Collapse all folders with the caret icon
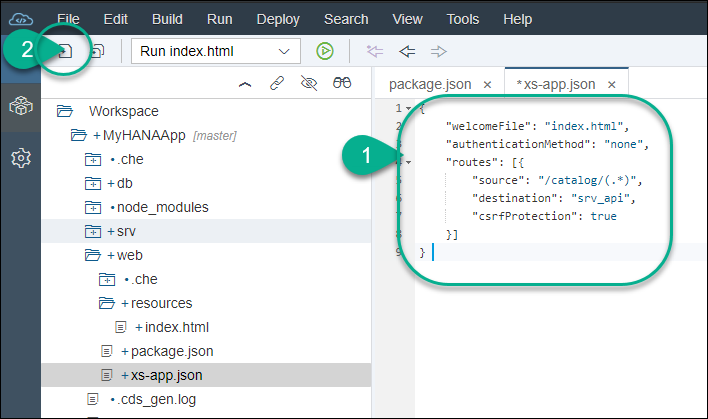708x419 pixels. pos(245,84)
